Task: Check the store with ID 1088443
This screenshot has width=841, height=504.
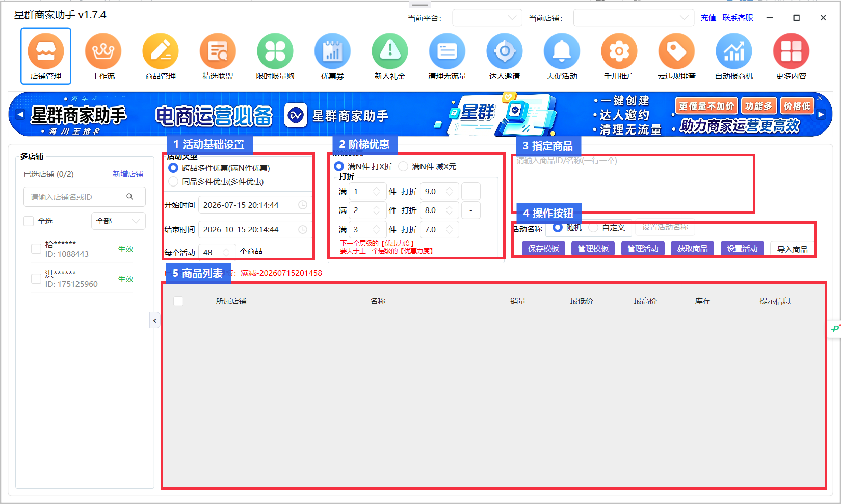Action: pyautogui.click(x=36, y=249)
